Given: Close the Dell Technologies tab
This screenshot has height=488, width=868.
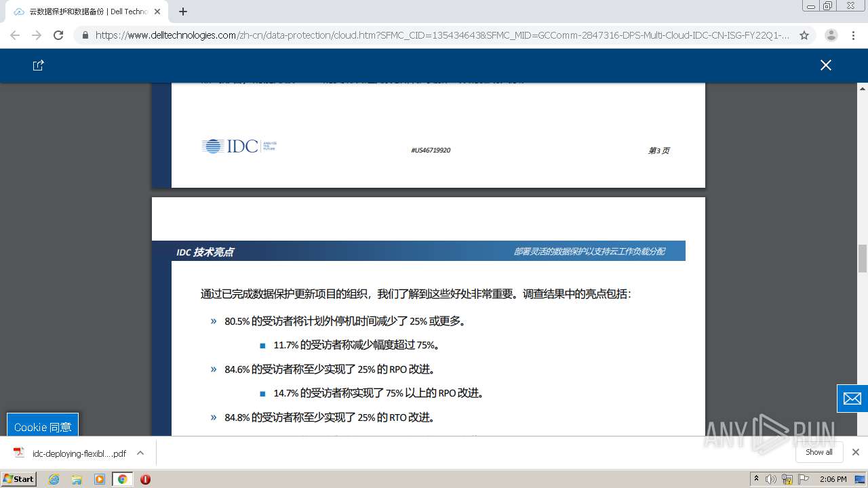Looking at the screenshot, I should (157, 12).
